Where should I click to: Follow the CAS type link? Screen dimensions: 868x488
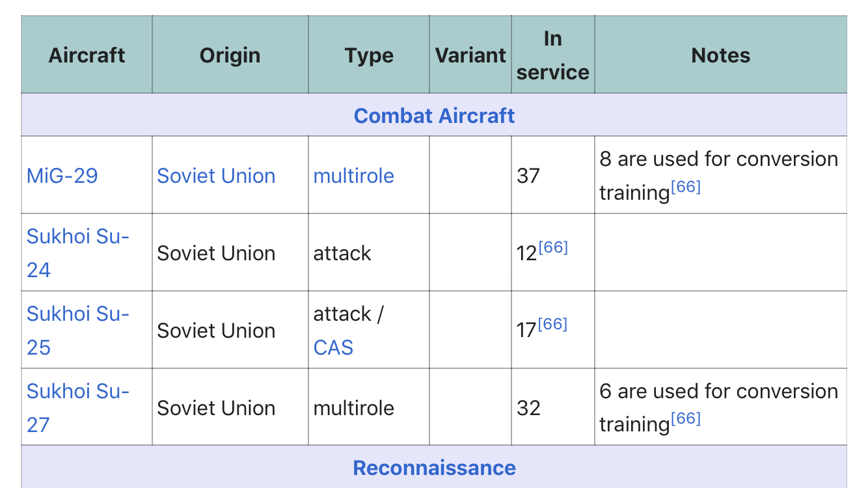[333, 347]
